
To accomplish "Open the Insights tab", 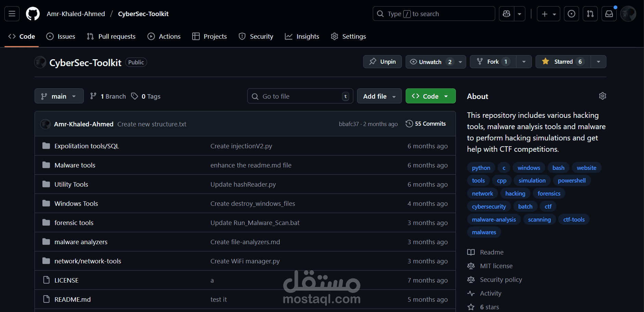I will coord(302,36).
